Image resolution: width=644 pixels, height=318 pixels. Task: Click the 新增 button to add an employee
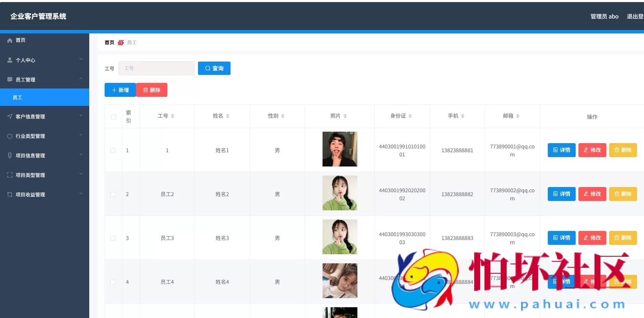[x=120, y=90]
